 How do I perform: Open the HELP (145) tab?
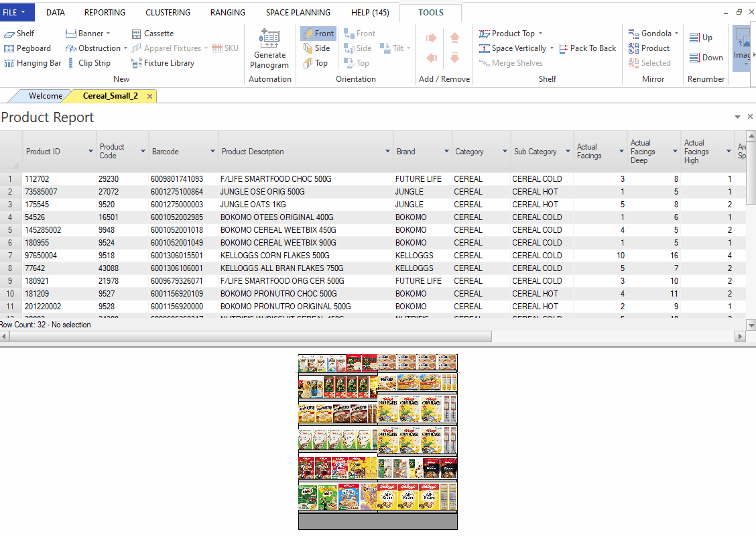370,13
